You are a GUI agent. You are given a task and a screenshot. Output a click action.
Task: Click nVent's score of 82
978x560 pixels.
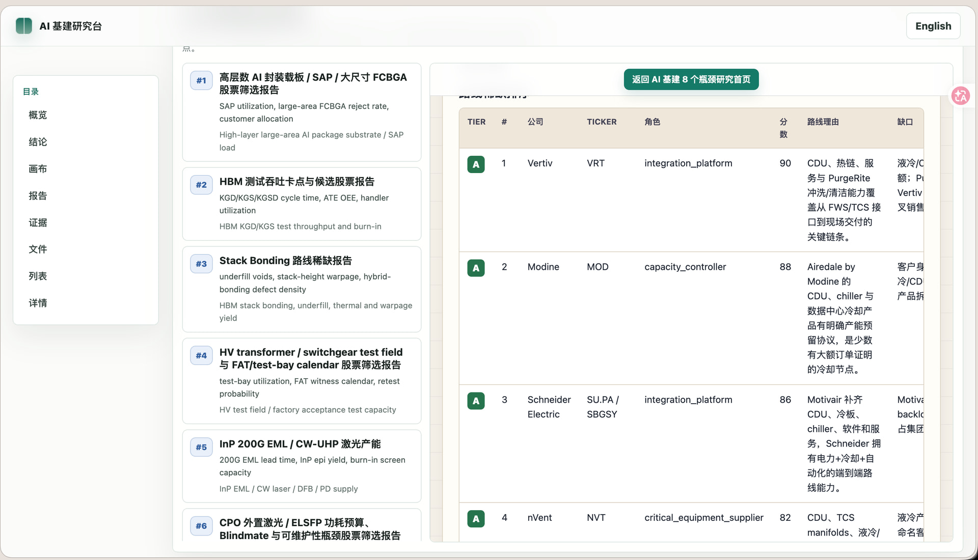point(785,518)
